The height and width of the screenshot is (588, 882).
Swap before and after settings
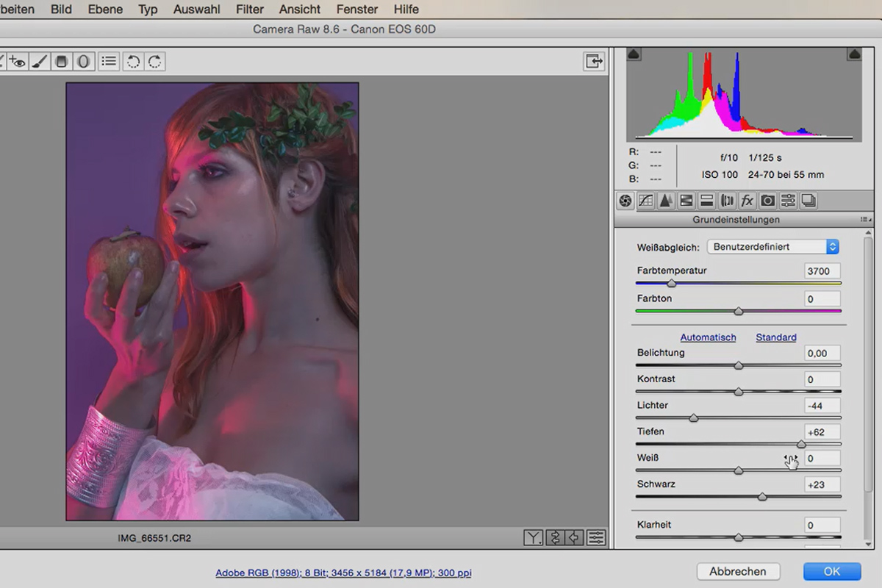(555, 538)
